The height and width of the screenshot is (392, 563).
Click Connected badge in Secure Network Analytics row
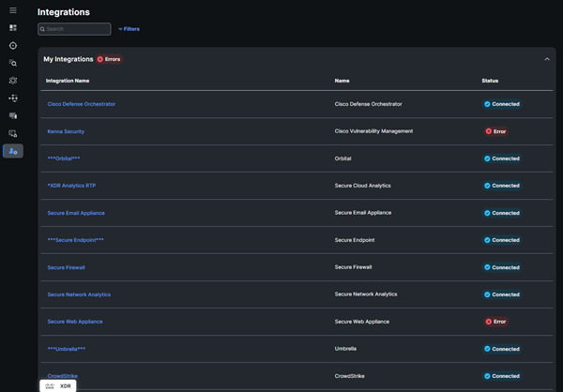pos(502,294)
